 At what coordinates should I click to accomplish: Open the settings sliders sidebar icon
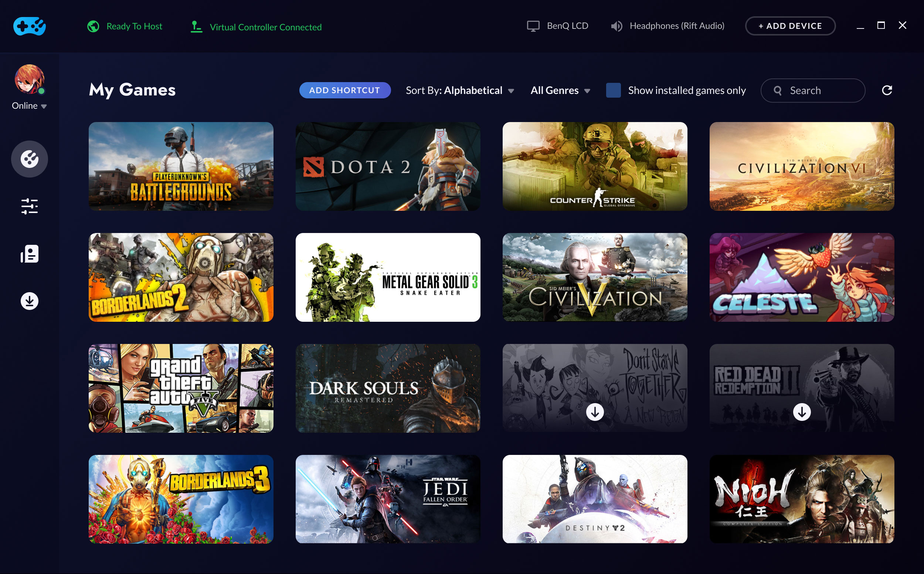(30, 206)
